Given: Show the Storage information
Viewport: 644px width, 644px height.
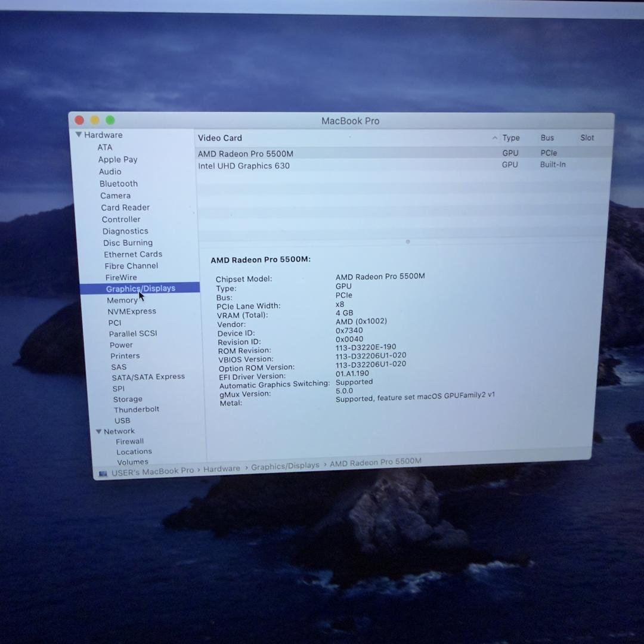Looking at the screenshot, I should click(x=128, y=400).
